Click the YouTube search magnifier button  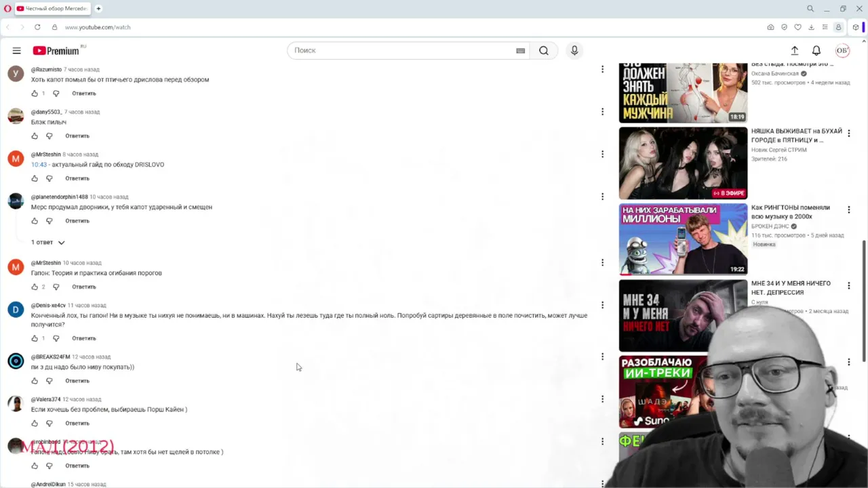pyautogui.click(x=544, y=50)
